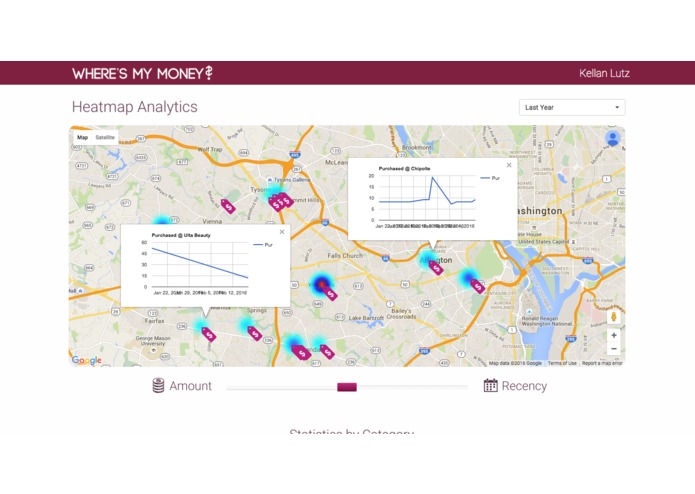
Task: Select the Map view tab
Action: pos(82,137)
